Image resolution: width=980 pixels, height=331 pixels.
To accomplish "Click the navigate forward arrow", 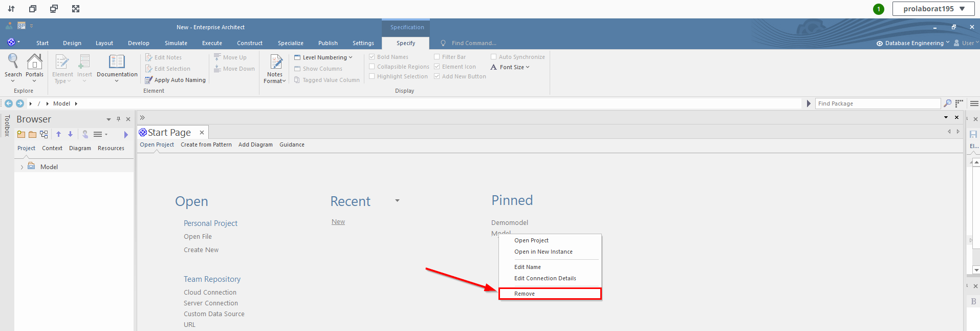I will [x=20, y=104].
